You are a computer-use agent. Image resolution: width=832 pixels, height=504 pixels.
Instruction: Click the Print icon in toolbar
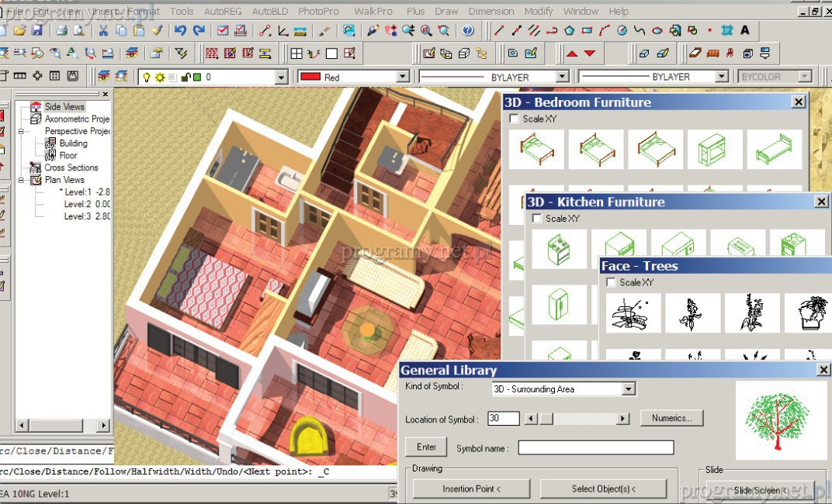[x=61, y=31]
